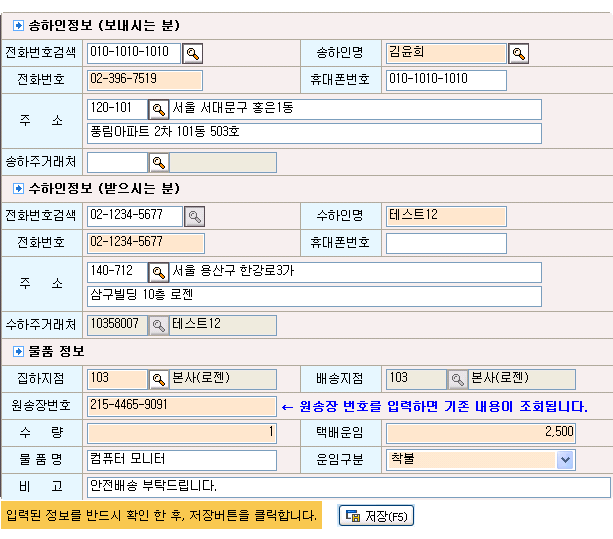This screenshot has width=613, height=539.
Task: Click the 원송장번호 field with 215-4465-9091
Action: pyautogui.click(x=181, y=406)
